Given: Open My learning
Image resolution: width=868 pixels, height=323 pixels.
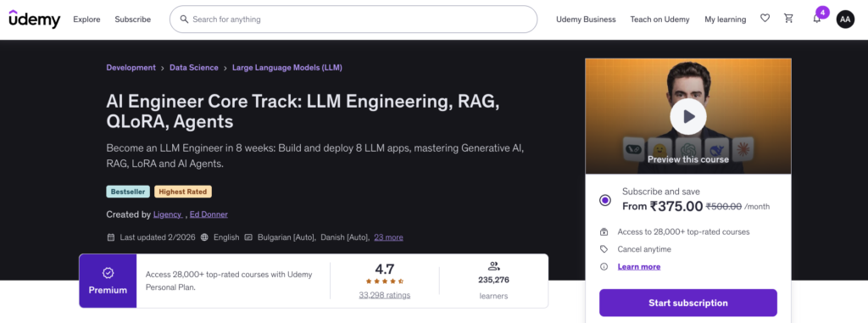Looking at the screenshot, I should coord(726,19).
